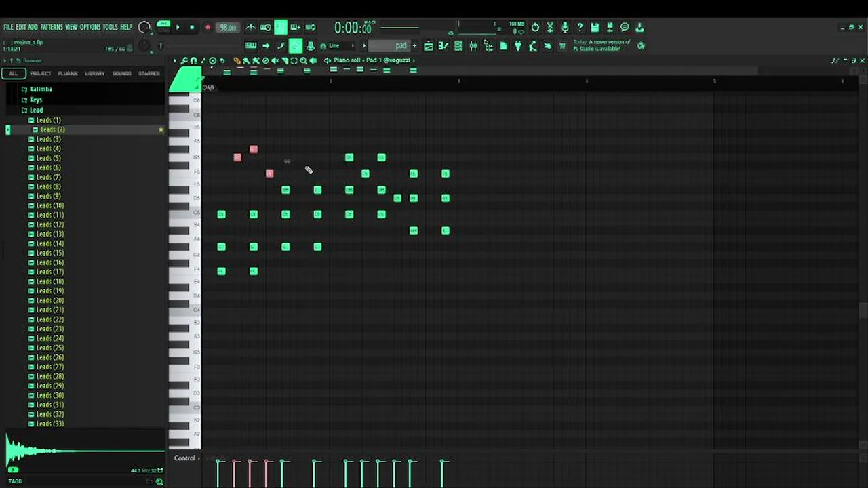Open the OPTIONS menu
Screen dimensions: 868x488
pyautogui.click(x=90, y=27)
